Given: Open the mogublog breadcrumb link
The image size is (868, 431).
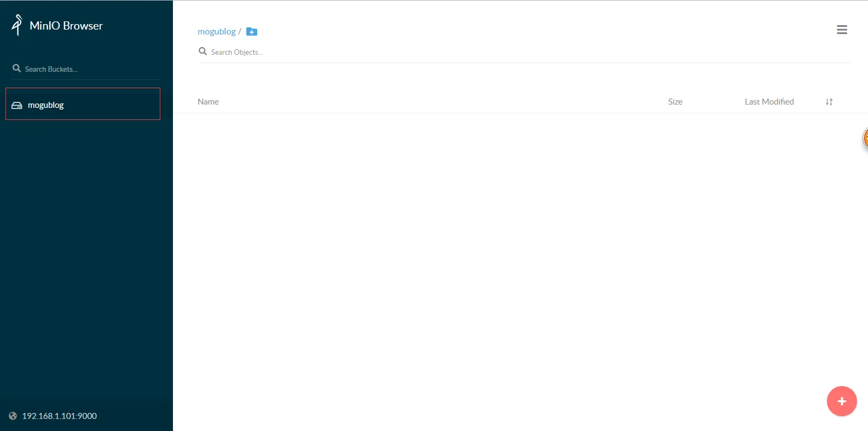Looking at the screenshot, I should (216, 32).
